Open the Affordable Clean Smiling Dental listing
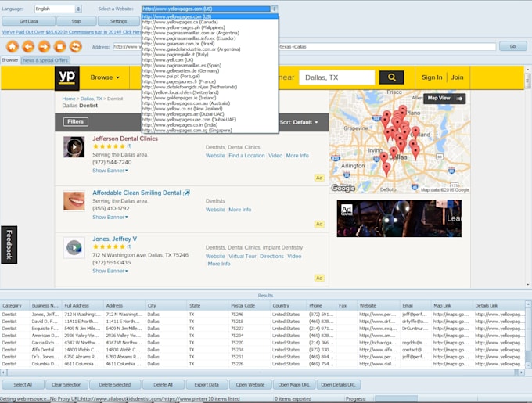The image size is (532, 403). click(x=137, y=192)
